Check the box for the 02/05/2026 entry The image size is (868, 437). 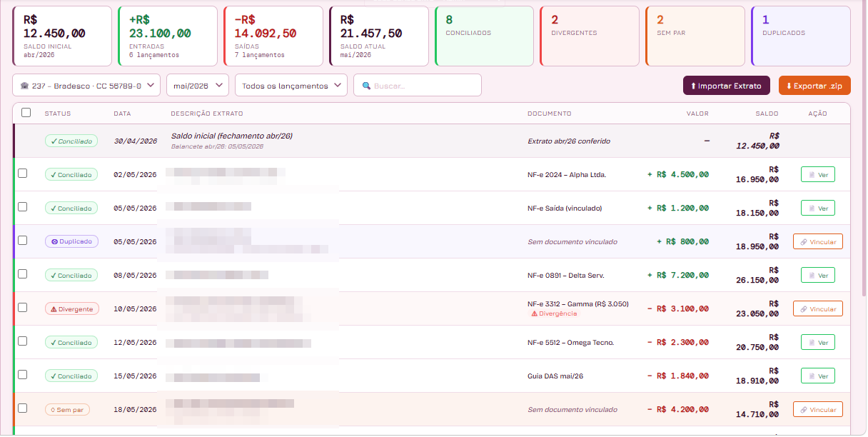pos(23,174)
